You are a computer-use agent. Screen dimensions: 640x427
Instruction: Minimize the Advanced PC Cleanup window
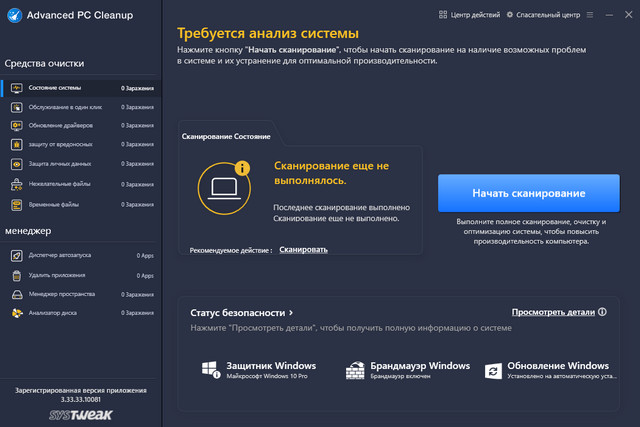coord(609,15)
